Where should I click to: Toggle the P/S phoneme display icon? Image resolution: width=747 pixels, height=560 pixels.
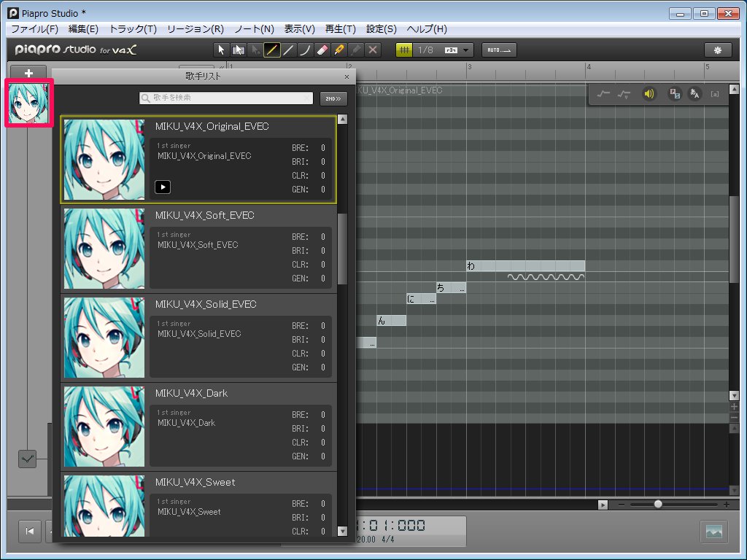pos(675,94)
